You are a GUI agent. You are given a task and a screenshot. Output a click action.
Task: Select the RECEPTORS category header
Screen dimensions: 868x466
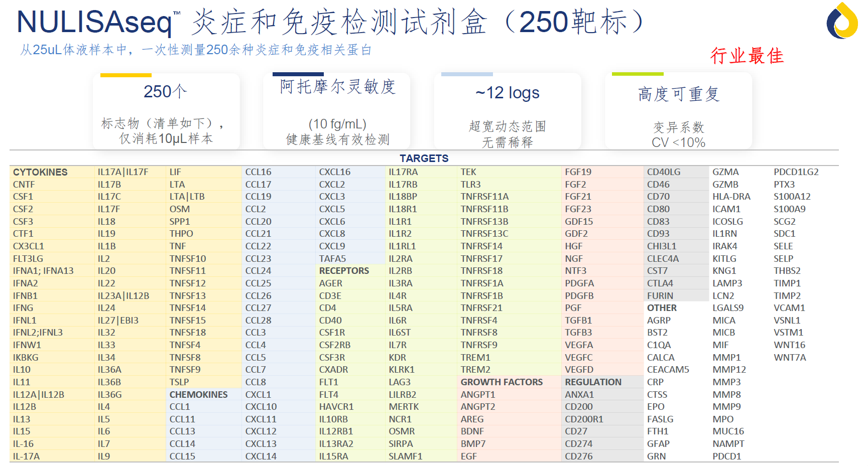coord(344,271)
